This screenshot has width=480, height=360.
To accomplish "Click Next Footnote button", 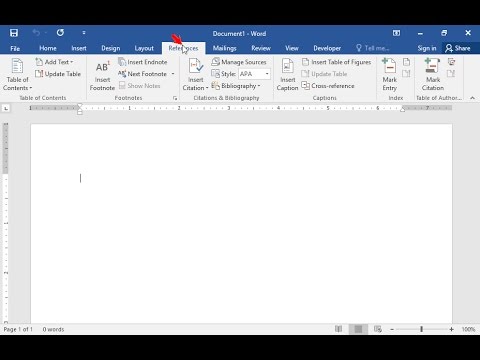I will pos(143,74).
